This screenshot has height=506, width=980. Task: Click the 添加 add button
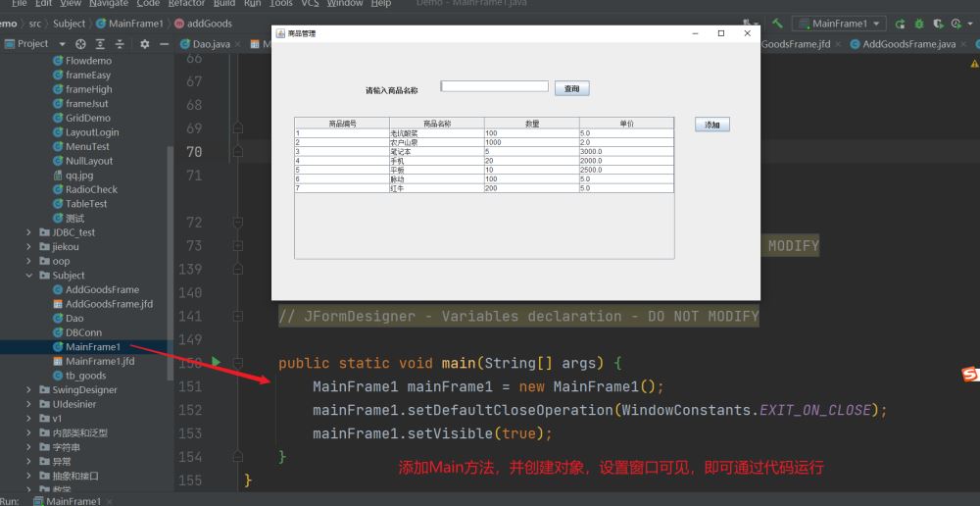tap(712, 125)
